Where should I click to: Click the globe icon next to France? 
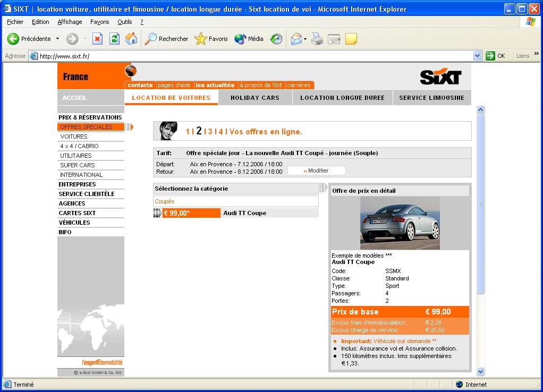point(131,71)
